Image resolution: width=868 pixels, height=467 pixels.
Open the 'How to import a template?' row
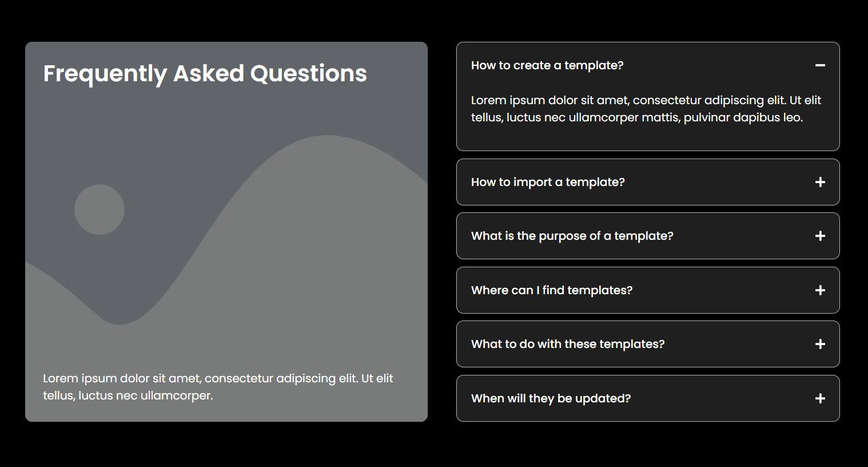648,182
